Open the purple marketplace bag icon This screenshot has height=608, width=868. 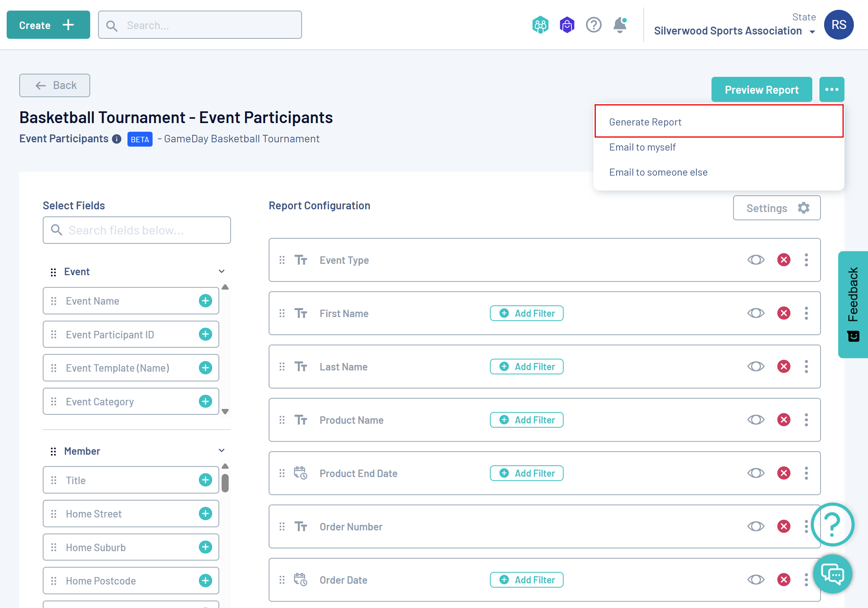pos(567,25)
